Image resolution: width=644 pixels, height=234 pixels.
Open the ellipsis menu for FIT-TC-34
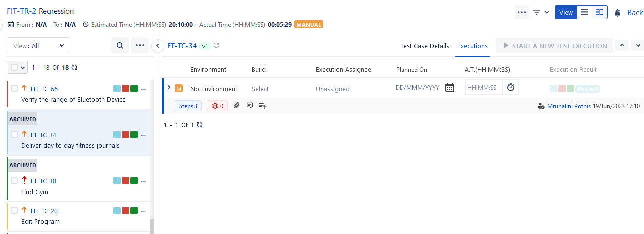(x=143, y=135)
